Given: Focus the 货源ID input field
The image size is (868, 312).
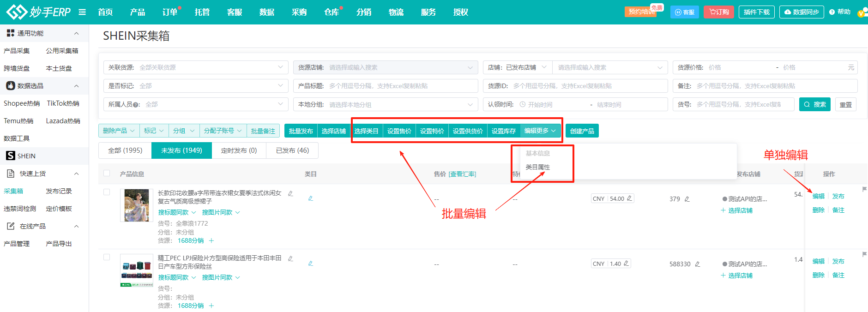Looking at the screenshot, I should tap(575, 86).
